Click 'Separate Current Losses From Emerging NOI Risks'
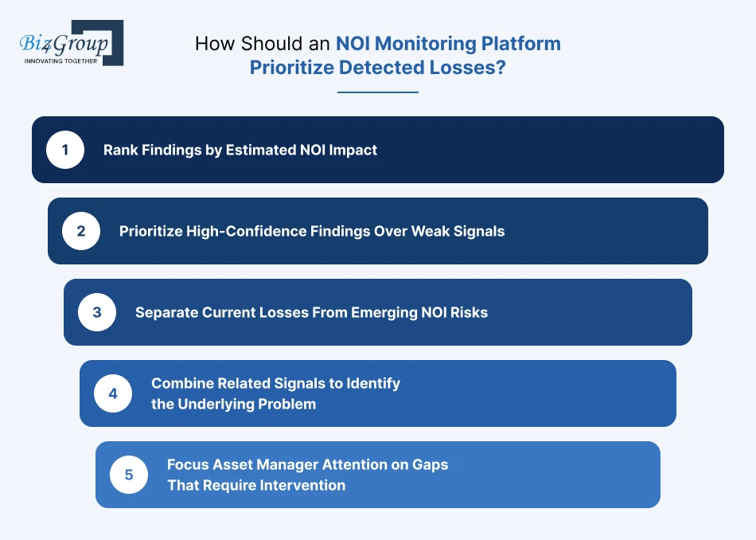756x540 pixels. click(x=311, y=312)
